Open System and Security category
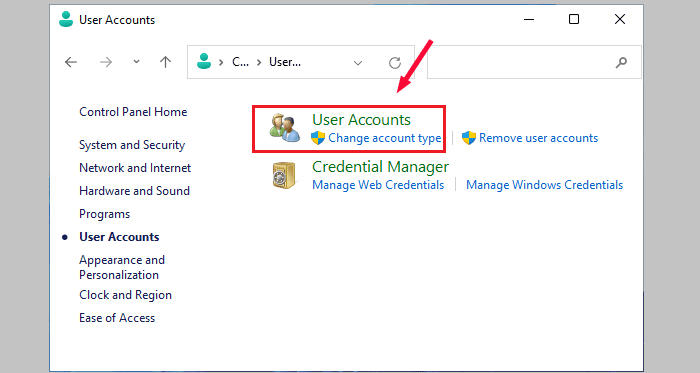 (x=132, y=145)
